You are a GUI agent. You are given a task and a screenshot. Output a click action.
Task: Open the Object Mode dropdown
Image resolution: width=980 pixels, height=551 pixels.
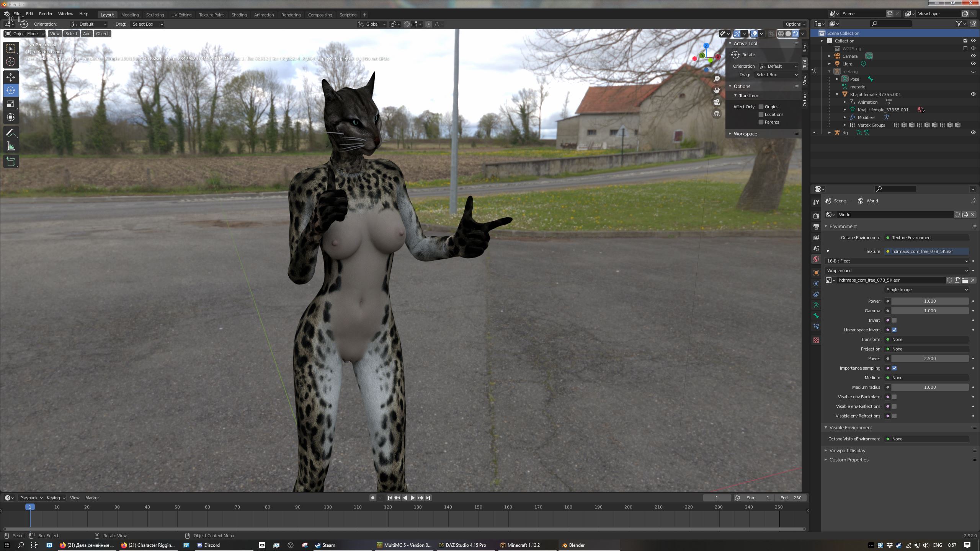[24, 34]
